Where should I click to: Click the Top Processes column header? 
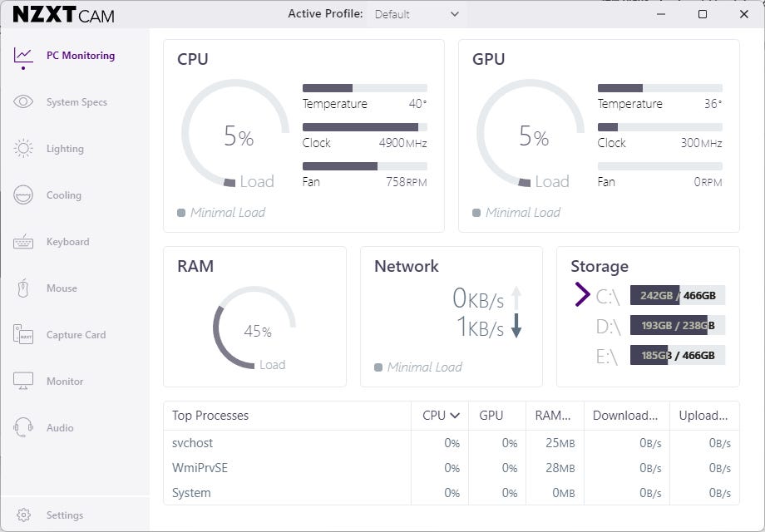click(x=288, y=416)
